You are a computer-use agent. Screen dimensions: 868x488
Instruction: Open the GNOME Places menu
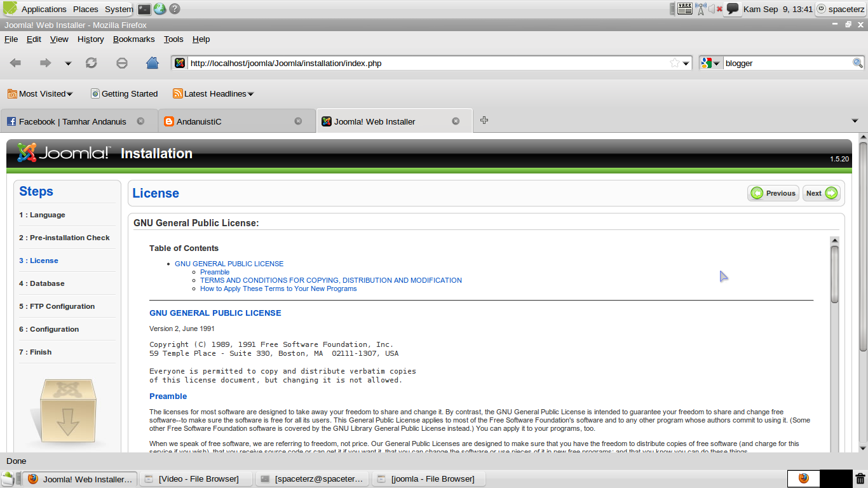pos(85,9)
